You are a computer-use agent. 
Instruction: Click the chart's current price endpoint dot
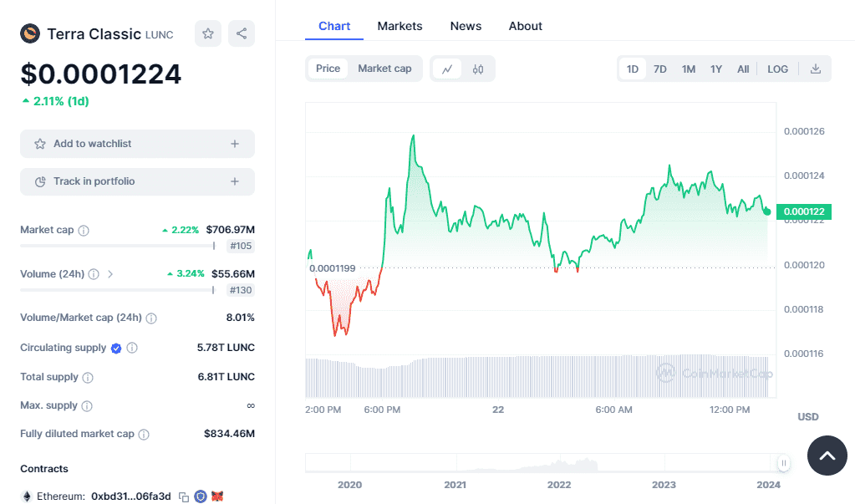click(x=767, y=211)
